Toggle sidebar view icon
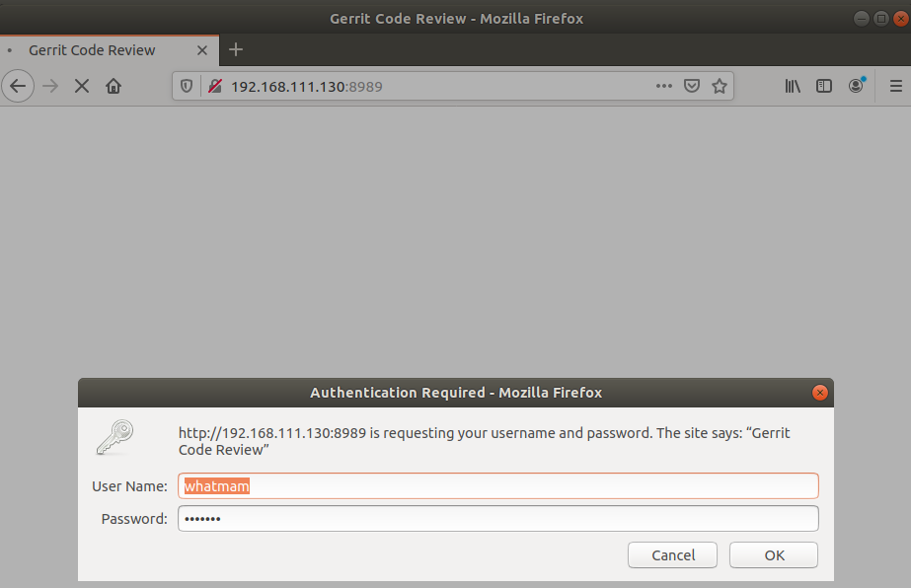911x588 pixels. 824,86
